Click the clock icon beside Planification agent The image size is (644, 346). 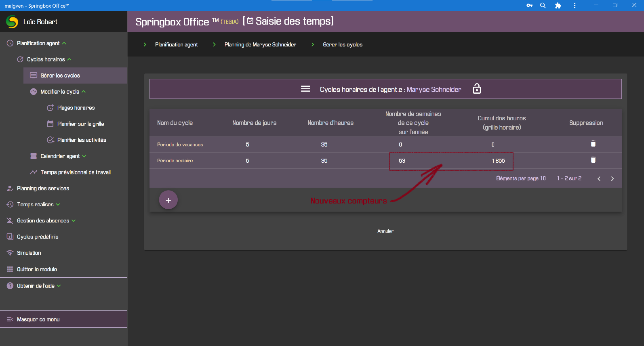point(10,43)
